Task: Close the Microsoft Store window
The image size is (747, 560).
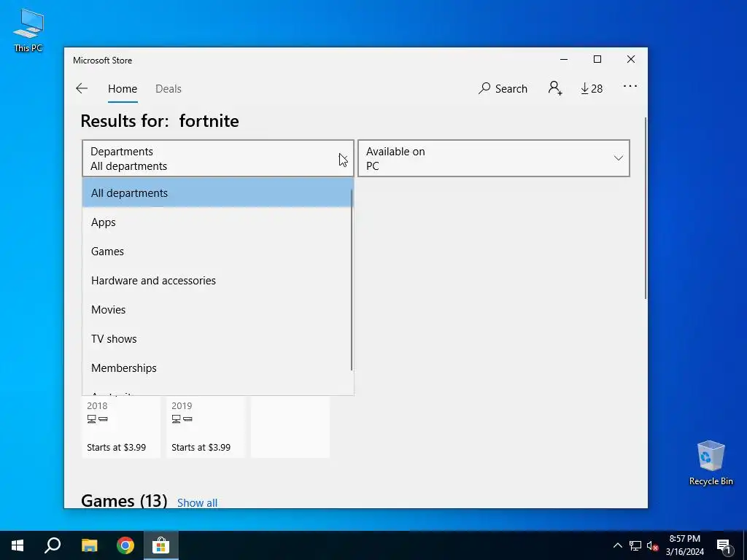Action: coord(631,60)
